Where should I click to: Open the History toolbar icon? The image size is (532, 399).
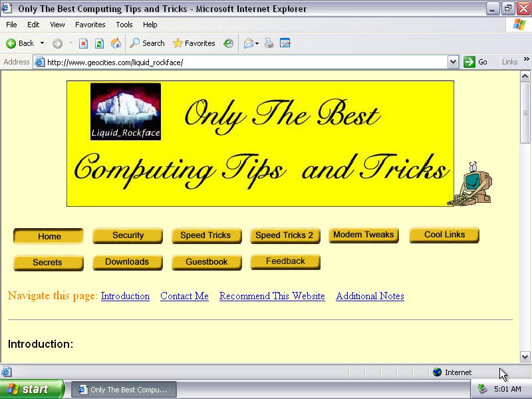click(228, 43)
